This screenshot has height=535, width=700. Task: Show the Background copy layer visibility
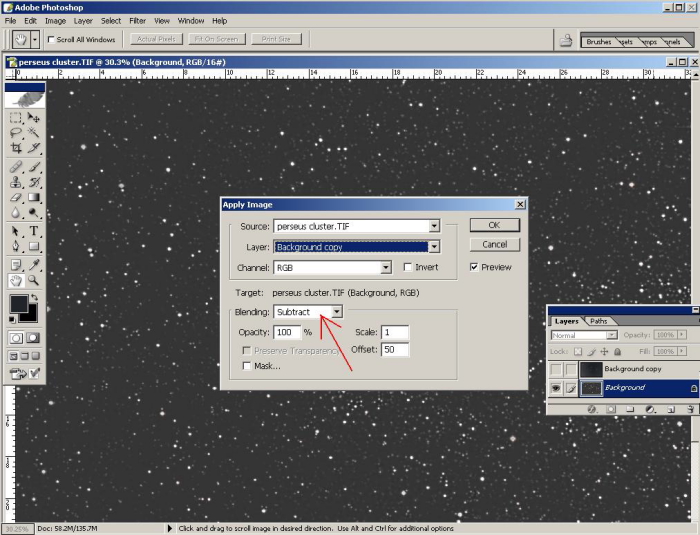(x=556, y=369)
